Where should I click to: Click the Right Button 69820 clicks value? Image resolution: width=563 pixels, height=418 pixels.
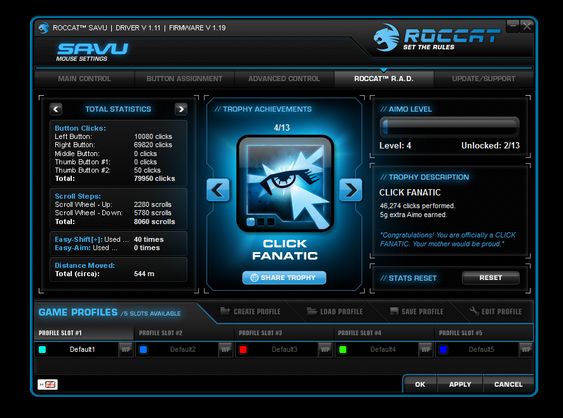153,145
